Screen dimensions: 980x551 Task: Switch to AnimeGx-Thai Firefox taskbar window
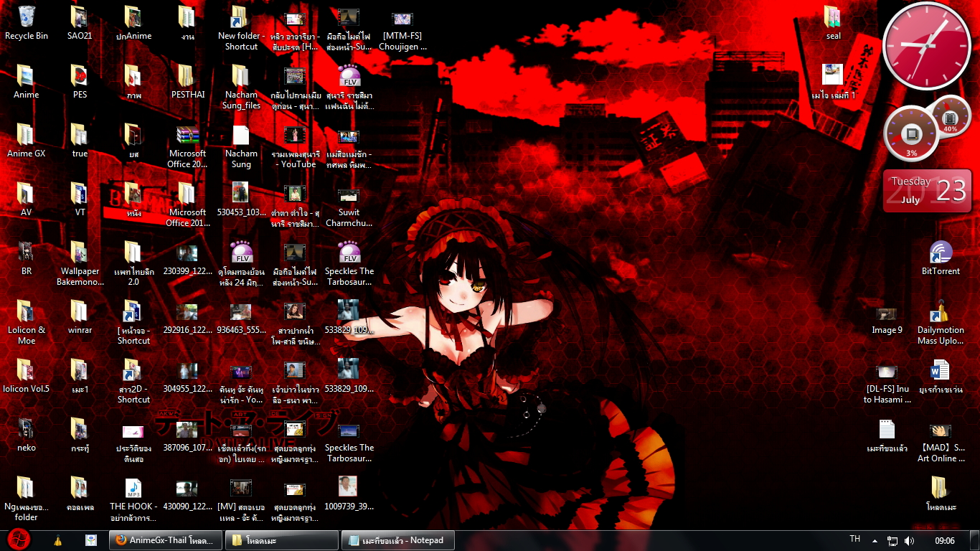165,540
